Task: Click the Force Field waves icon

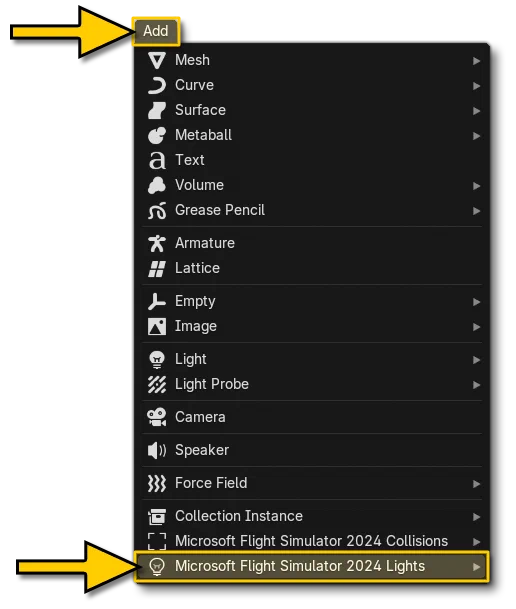Action: click(157, 484)
